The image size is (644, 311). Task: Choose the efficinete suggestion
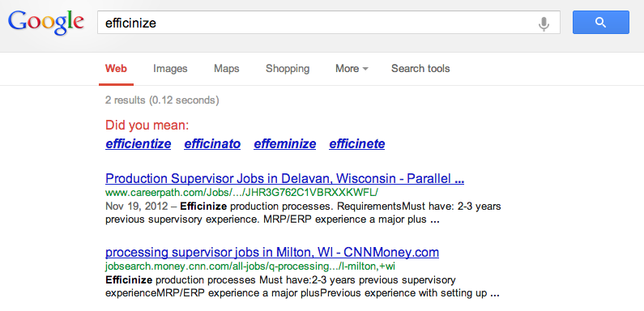click(357, 144)
